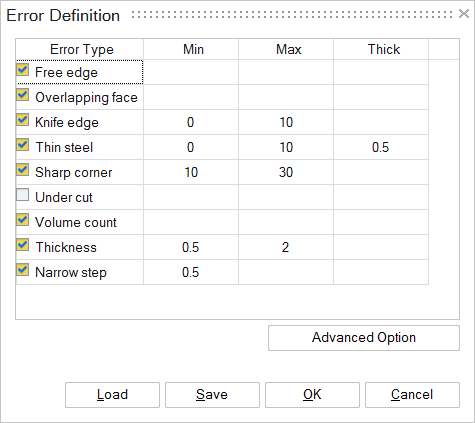The height and width of the screenshot is (423, 475).
Task: Select the Thick column header
Action: click(381, 49)
